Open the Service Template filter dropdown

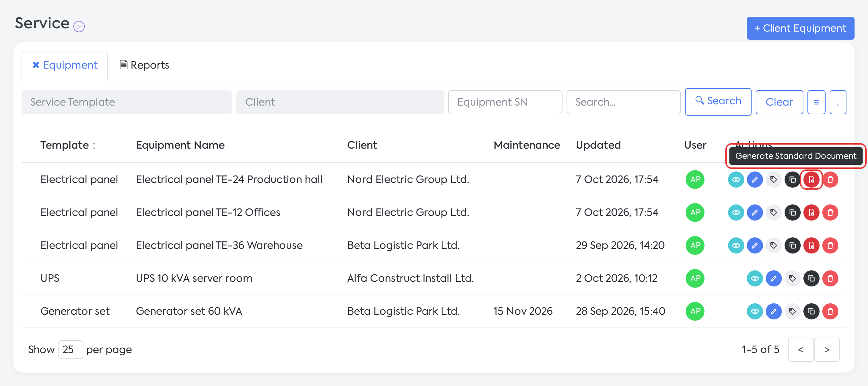[127, 102]
